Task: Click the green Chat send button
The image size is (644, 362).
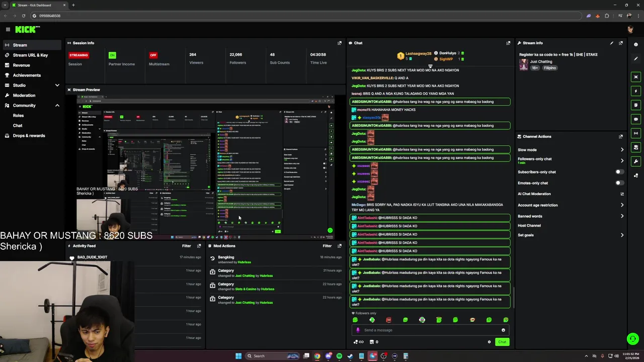Action: coord(502,342)
